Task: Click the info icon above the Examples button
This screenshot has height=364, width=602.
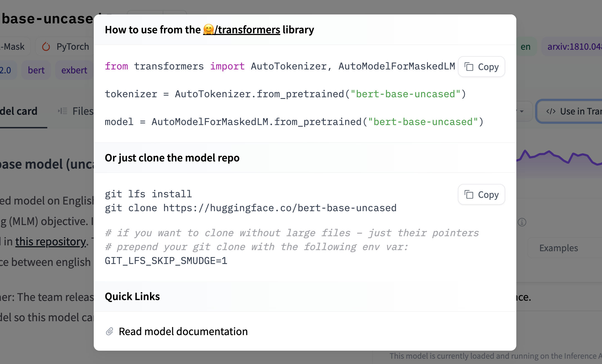Action: click(522, 222)
